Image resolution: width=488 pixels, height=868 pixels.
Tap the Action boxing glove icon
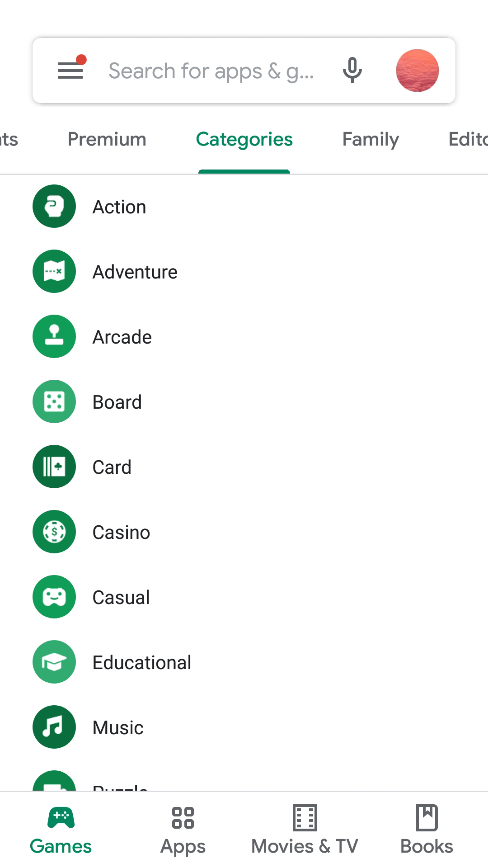pyautogui.click(x=54, y=207)
